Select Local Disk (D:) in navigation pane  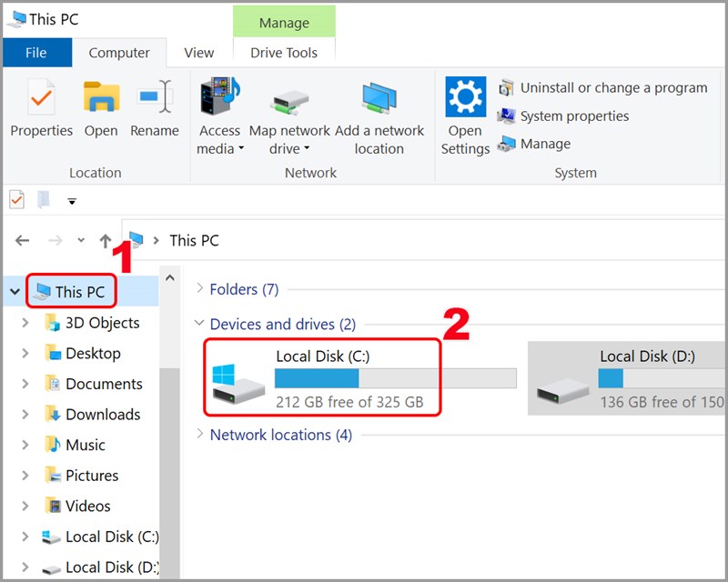[100, 567]
